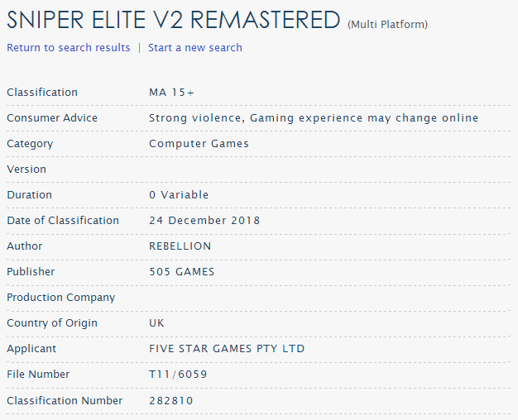Select the MA 15+ classification value
Screen dimensions: 518x420
(x=172, y=93)
